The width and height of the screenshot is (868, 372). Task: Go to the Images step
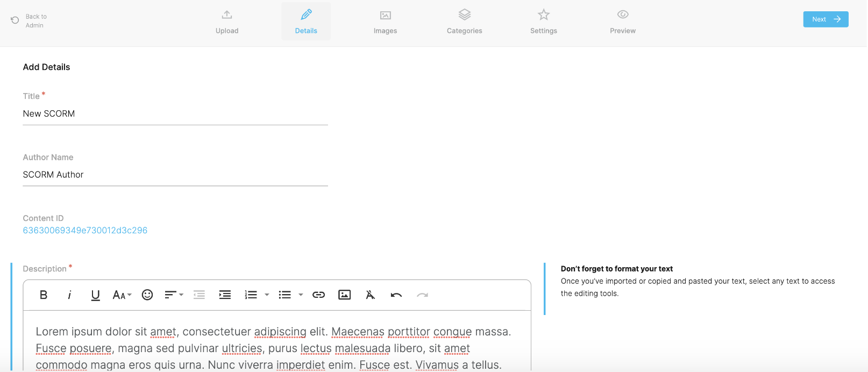coord(385,22)
